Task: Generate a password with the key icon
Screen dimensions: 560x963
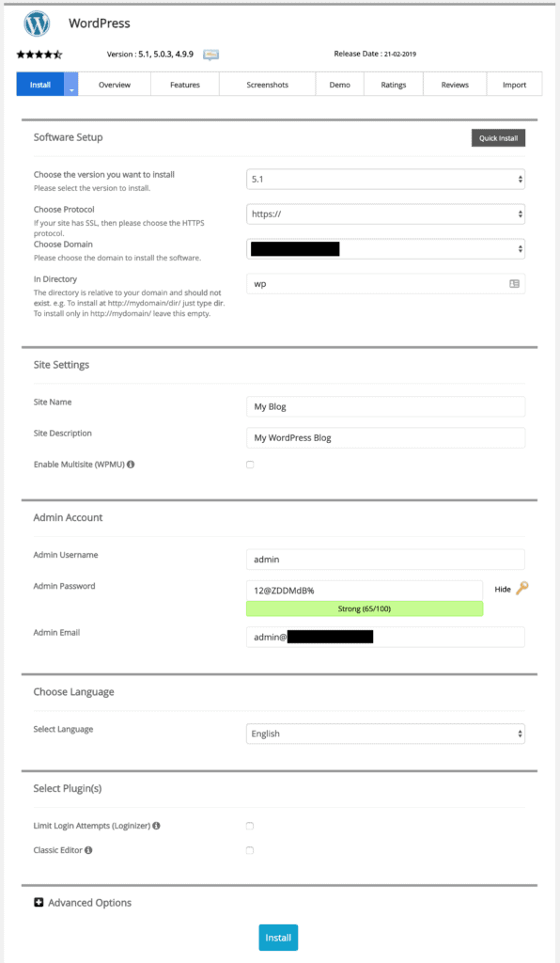Action: click(521, 589)
